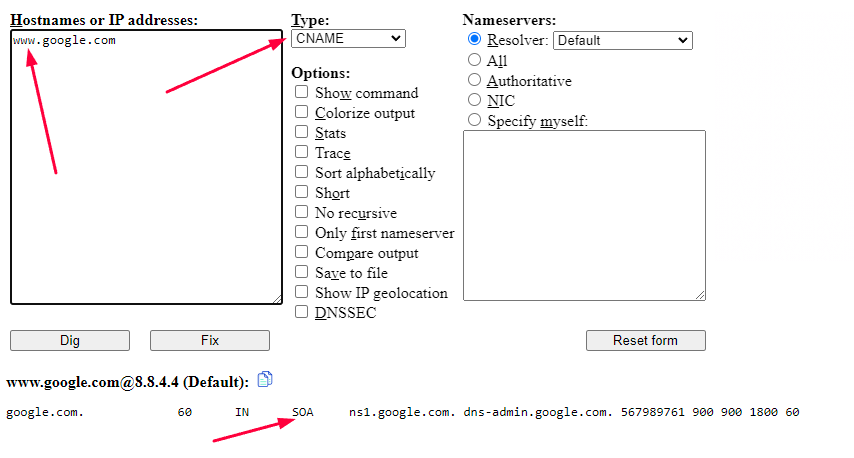The image size is (854, 458).
Task: Select the All nameservers radio button
Action: click(474, 59)
